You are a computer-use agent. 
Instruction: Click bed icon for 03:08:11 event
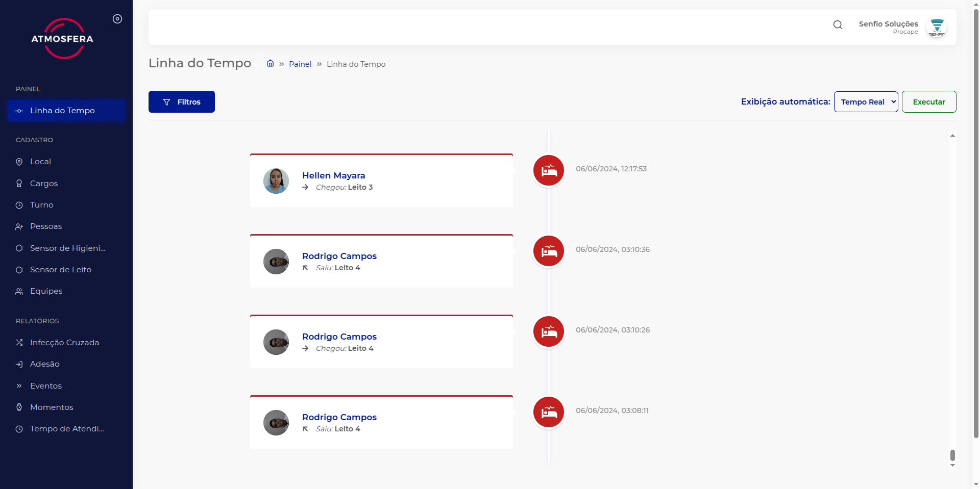pos(549,412)
